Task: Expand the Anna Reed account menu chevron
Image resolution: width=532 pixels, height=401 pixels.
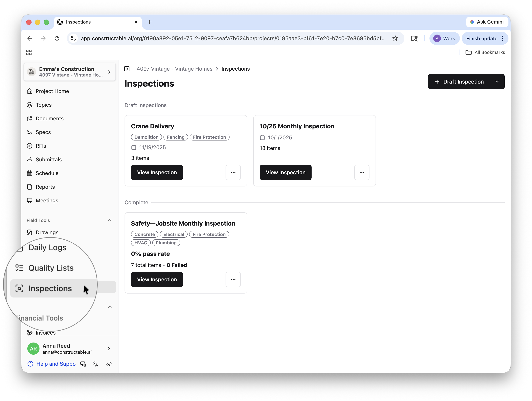Action: click(109, 349)
